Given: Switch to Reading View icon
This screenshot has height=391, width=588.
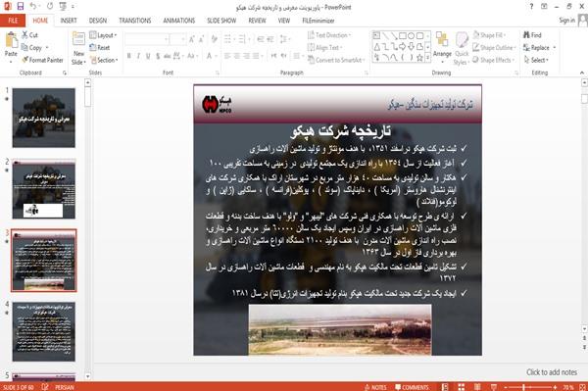Looking at the screenshot, I should click(x=477, y=387).
